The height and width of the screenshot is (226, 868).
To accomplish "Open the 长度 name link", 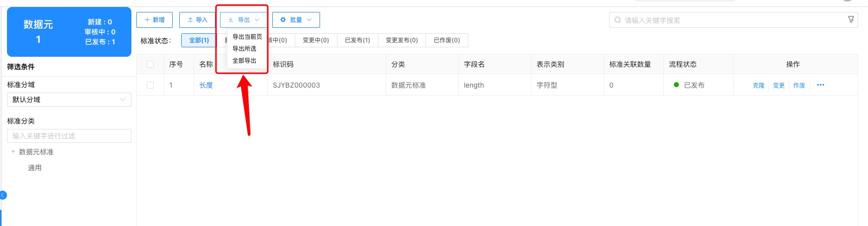I will (206, 85).
